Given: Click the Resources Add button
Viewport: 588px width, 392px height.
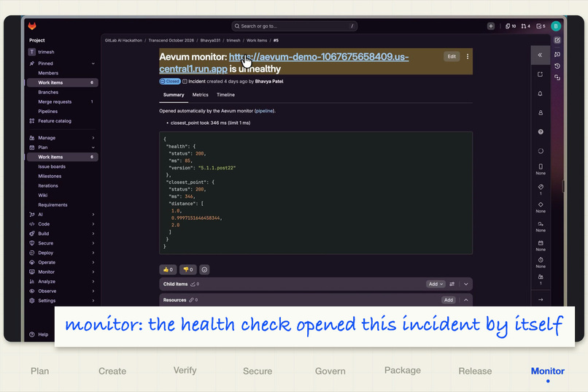Looking at the screenshot, I should 449,300.
